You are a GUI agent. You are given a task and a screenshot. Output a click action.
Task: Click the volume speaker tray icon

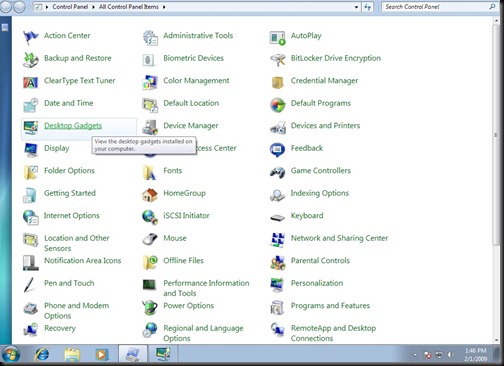coord(450,355)
